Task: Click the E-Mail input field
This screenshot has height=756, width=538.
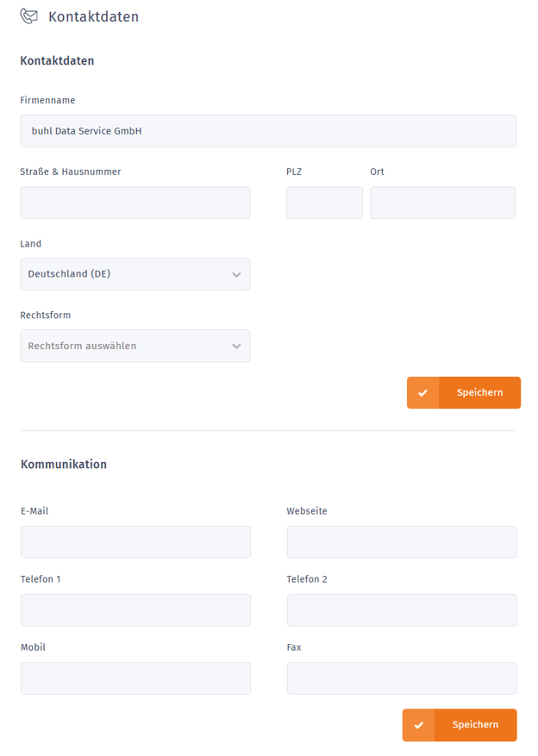Action: pyautogui.click(x=135, y=542)
